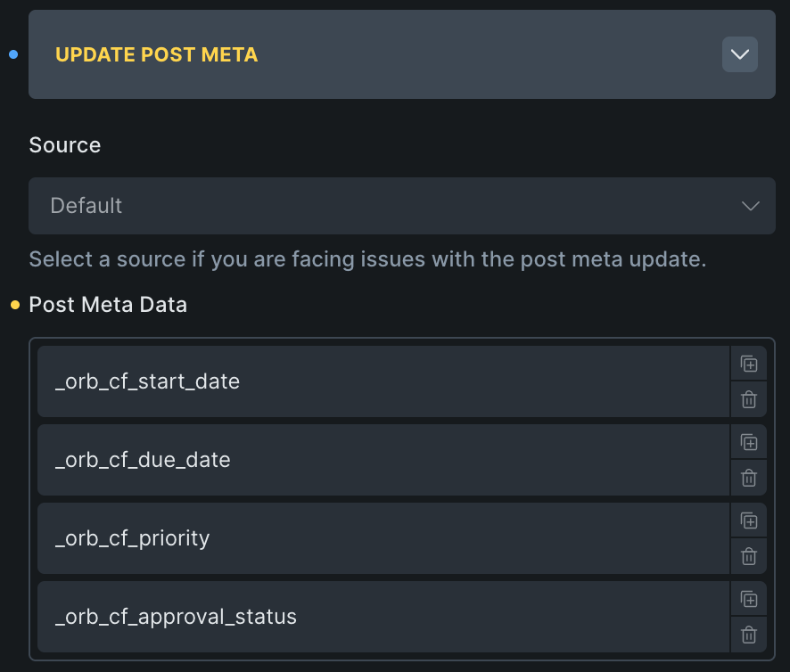Click the Source field label

tap(65, 145)
